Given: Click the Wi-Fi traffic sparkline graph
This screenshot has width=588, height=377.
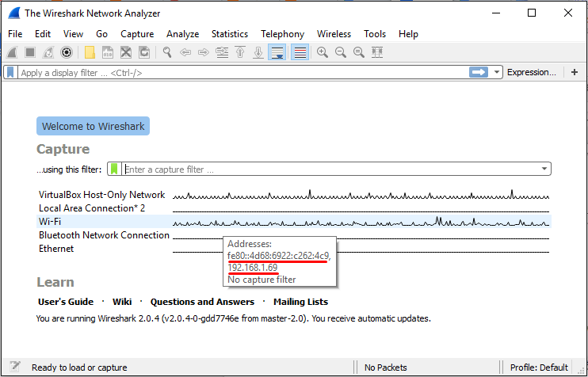Looking at the screenshot, I should (x=361, y=222).
